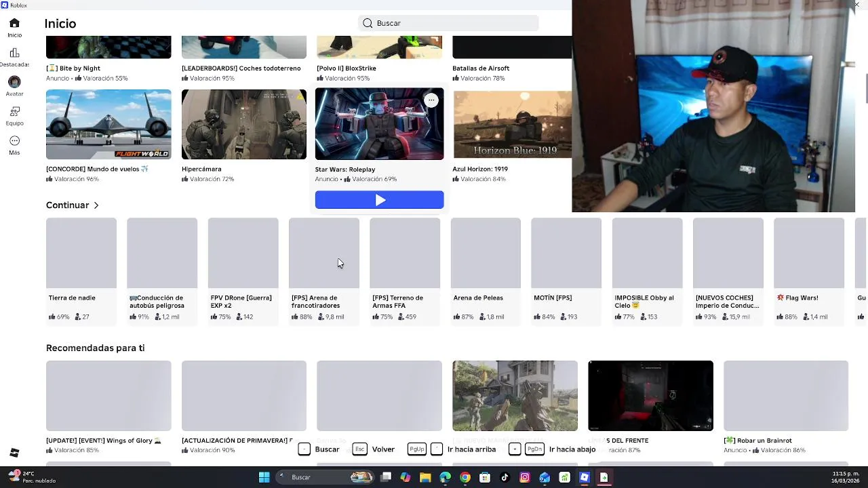Image resolution: width=868 pixels, height=488 pixels.
Task: Open the dark red FPS recommended thumbnail
Action: 651,396
